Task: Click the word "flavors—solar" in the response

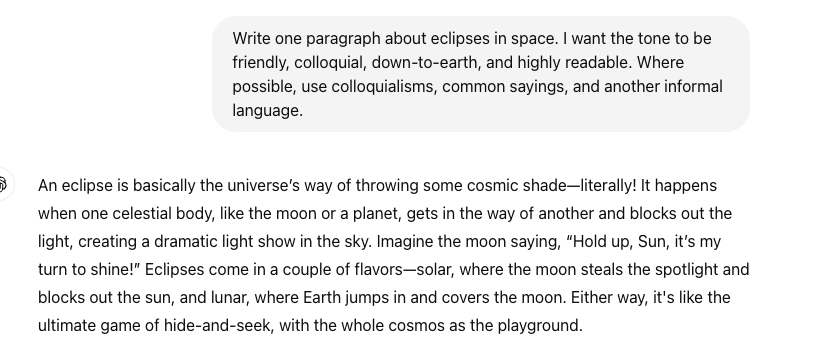Action: click(403, 270)
